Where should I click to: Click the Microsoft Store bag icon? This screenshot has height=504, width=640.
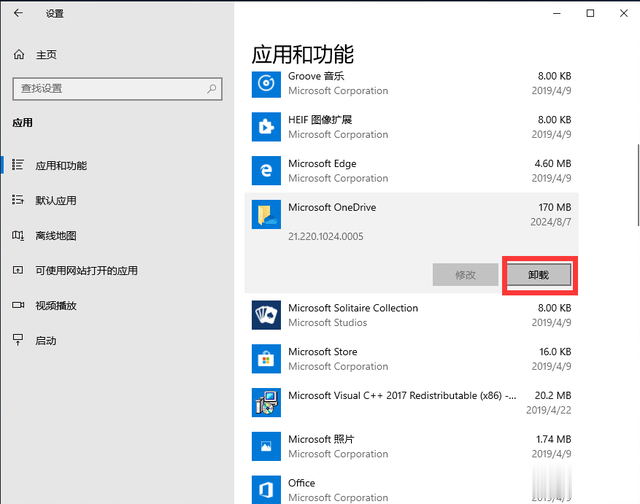pos(266,359)
